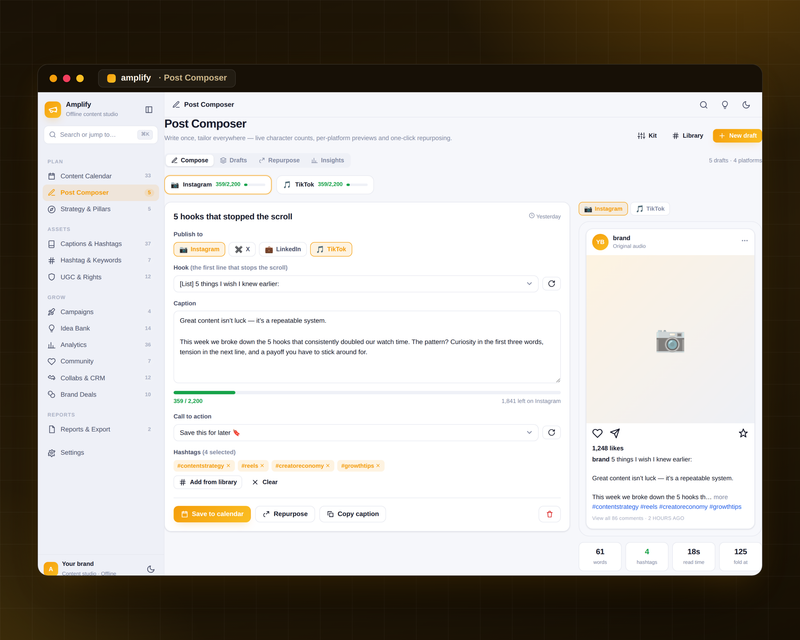The width and height of the screenshot is (800, 640).
Task: Share preview post via paper plane icon
Action: click(x=615, y=433)
